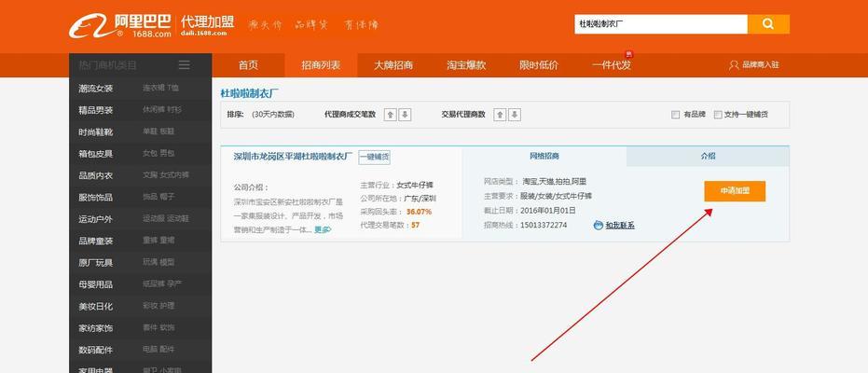The width and height of the screenshot is (868, 373).
Task: Click 服装/女装/女式牛仔裤 requirement text
Action: [557, 196]
